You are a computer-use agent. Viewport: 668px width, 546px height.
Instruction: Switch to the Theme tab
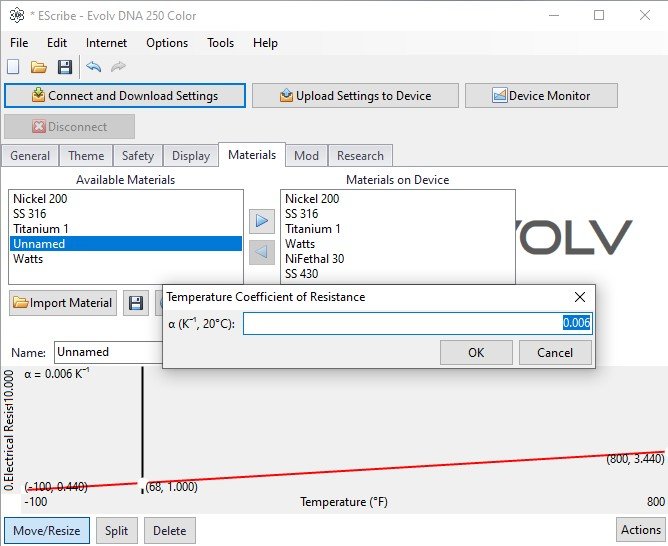(86, 156)
